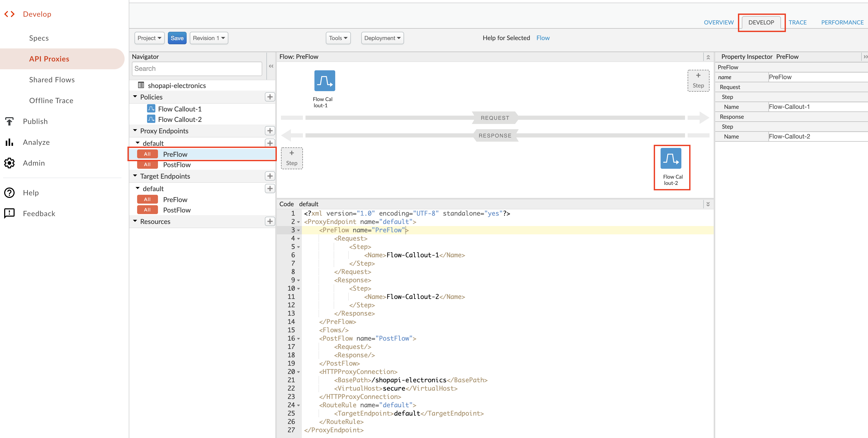Viewport: 868px width, 438px height.
Task: Select the Flow Callout-1 policy icon in Navigator
Action: [151, 109]
